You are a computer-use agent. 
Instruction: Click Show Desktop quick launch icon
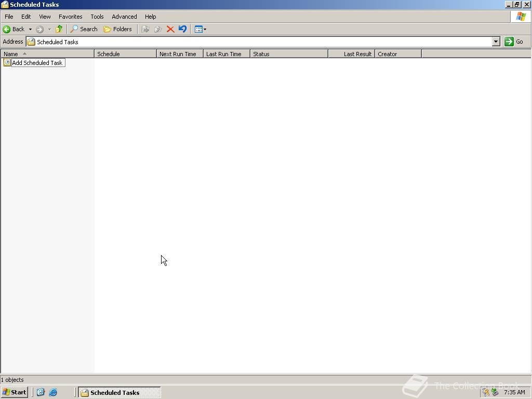coord(41,392)
